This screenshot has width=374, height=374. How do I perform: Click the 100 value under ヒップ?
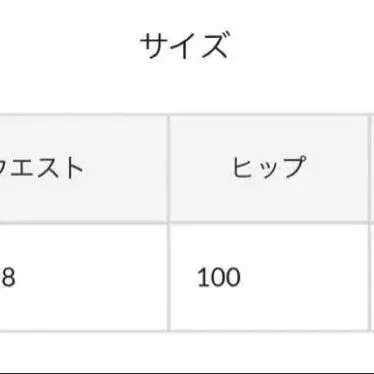click(219, 277)
